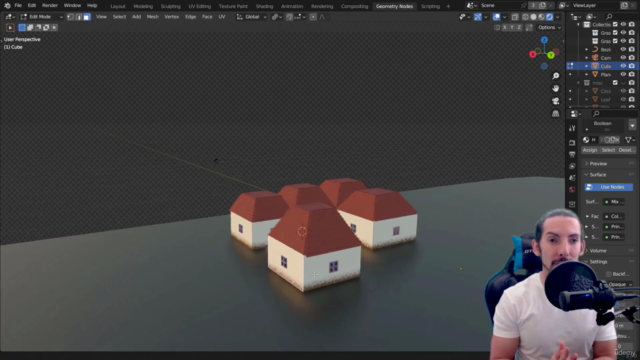Toggle the snapping magnet
The image size is (640, 360).
[289, 17]
